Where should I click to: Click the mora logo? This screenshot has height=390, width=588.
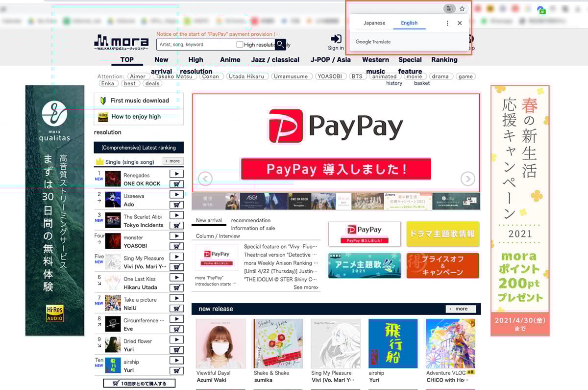coord(122,42)
